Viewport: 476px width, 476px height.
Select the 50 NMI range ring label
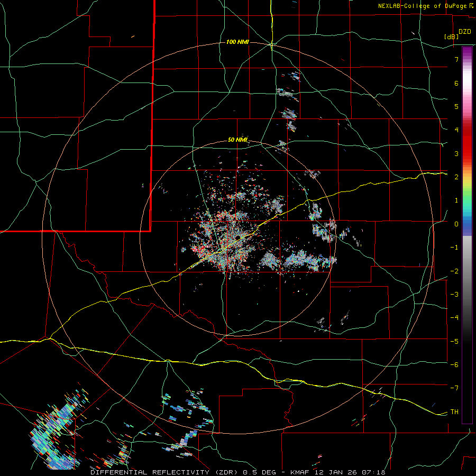(x=237, y=140)
